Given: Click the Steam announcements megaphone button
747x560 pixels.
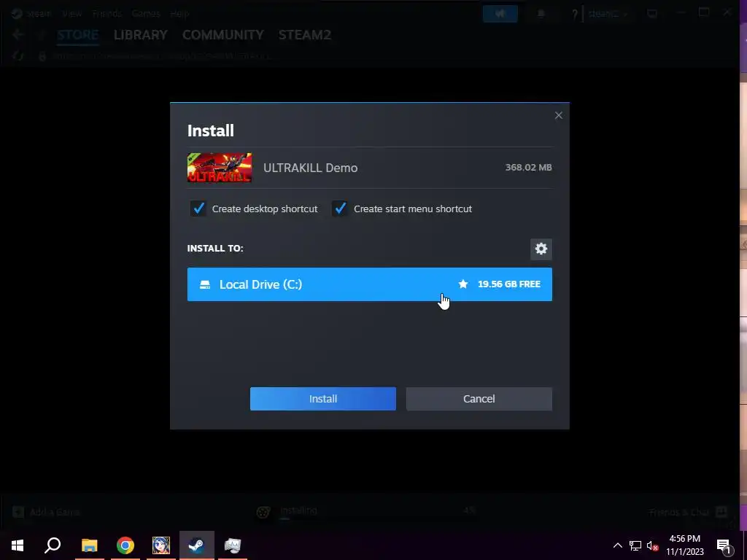Looking at the screenshot, I should 500,14.
